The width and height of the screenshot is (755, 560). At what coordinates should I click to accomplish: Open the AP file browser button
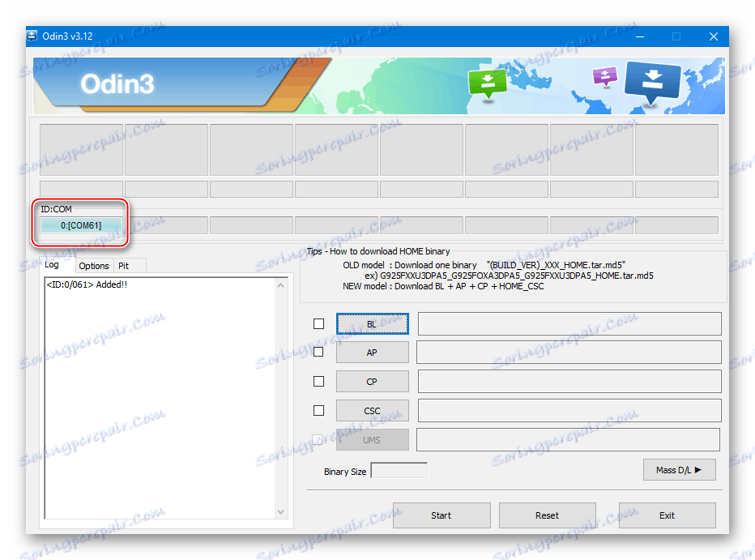(x=372, y=353)
